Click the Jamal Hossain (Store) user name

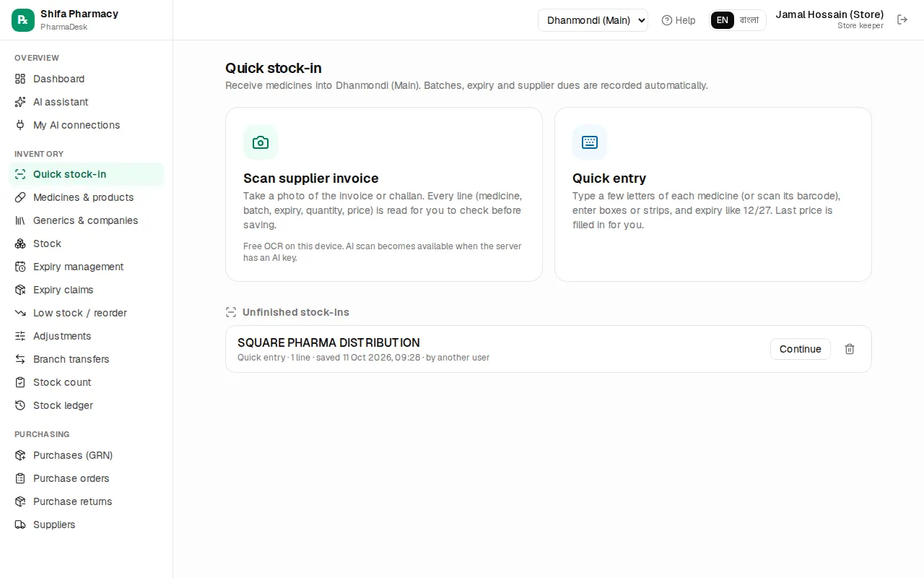coord(829,14)
